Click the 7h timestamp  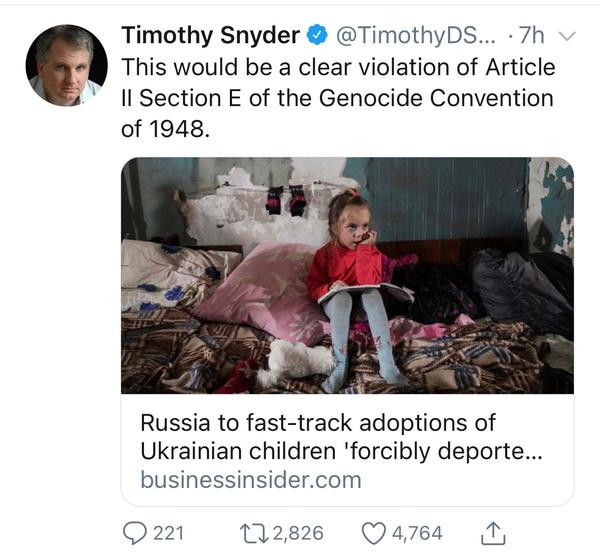[x=528, y=36]
